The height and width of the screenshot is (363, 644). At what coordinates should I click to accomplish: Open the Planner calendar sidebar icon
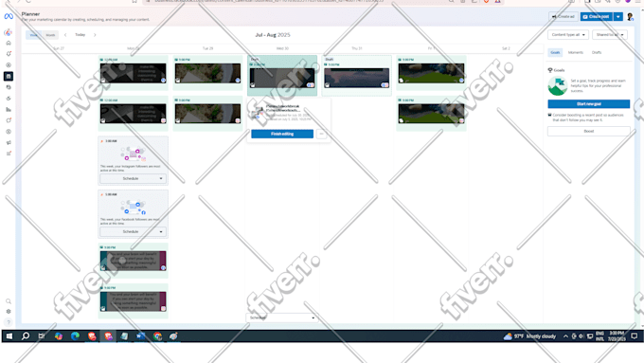point(9,76)
